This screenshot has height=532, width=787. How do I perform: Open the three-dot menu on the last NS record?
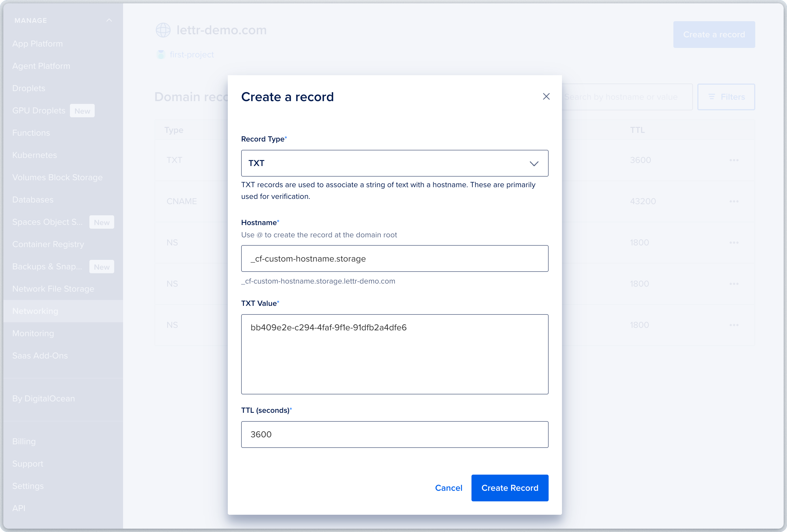(x=734, y=325)
